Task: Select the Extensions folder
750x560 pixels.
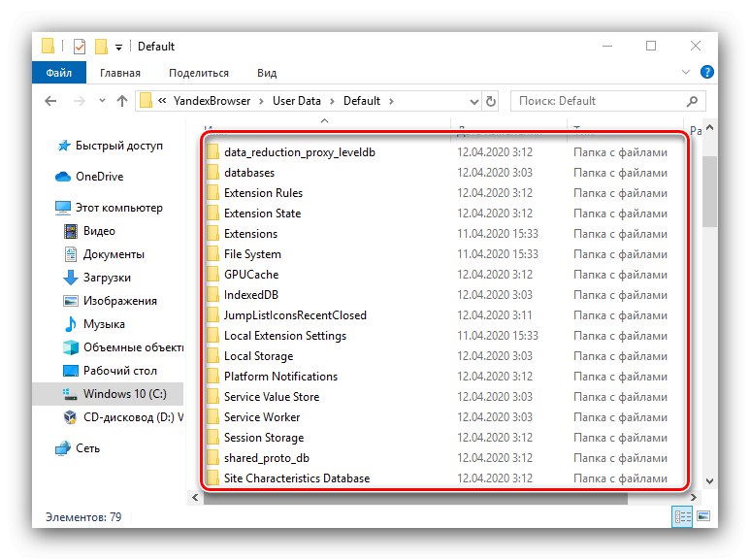Action: tap(250, 234)
